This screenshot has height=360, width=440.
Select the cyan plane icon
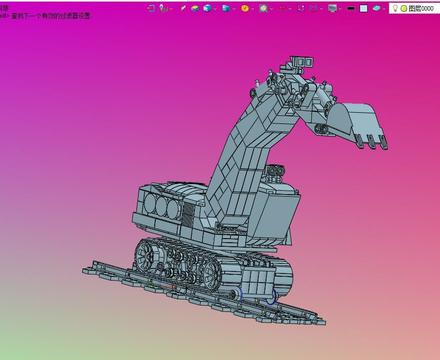click(x=377, y=8)
